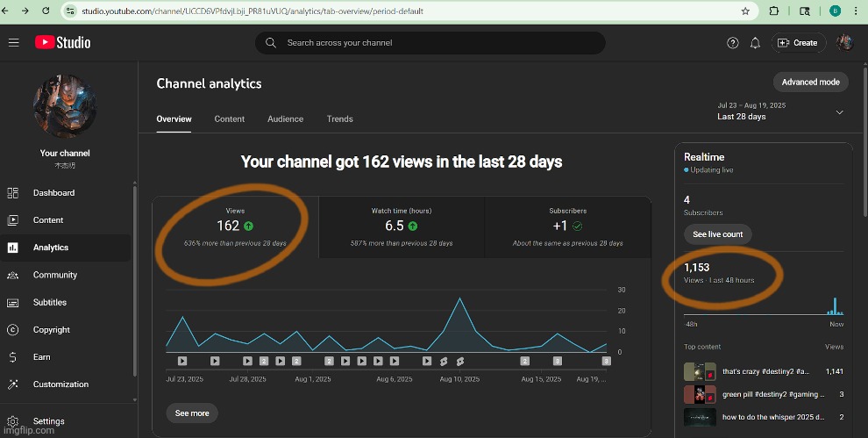
Task: Click the green pill video thumbnail
Action: coord(700,394)
